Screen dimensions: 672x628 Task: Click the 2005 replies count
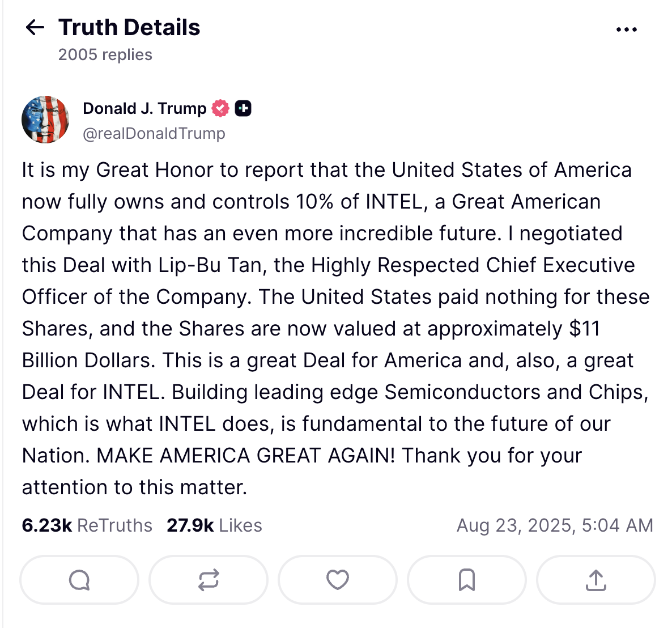coord(105,55)
